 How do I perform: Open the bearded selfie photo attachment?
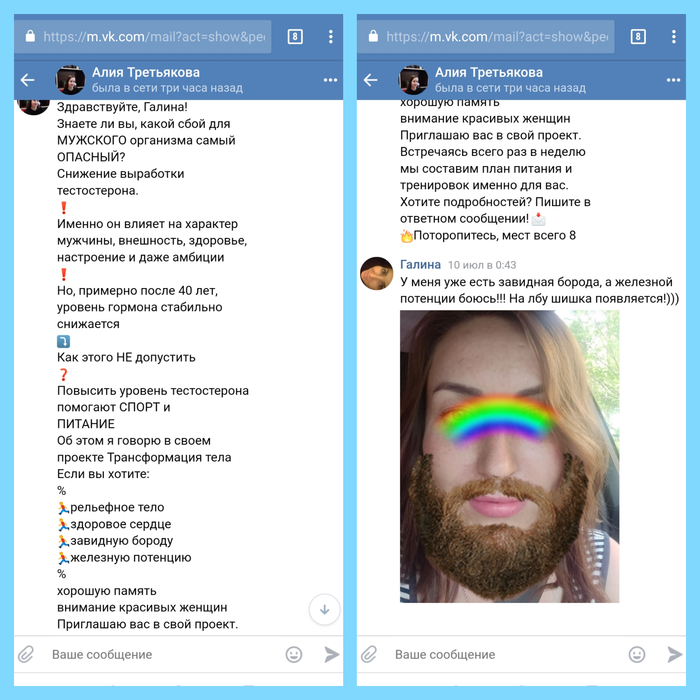pos(509,456)
